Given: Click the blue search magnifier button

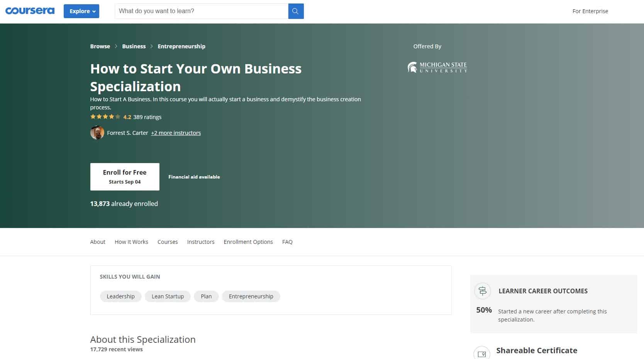Looking at the screenshot, I should tap(296, 11).
